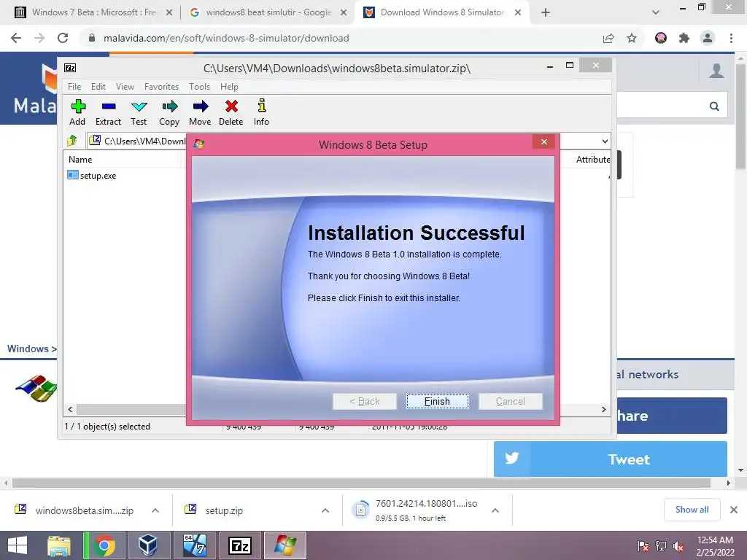Click Show all downloads
Screen dimensions: 747x560
tap(692, 510)
